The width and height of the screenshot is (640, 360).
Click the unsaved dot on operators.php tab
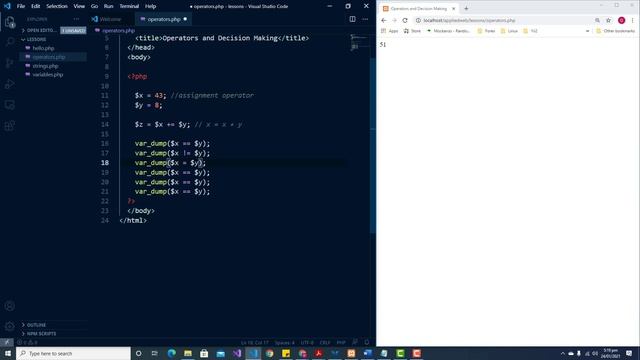[185, 19]
